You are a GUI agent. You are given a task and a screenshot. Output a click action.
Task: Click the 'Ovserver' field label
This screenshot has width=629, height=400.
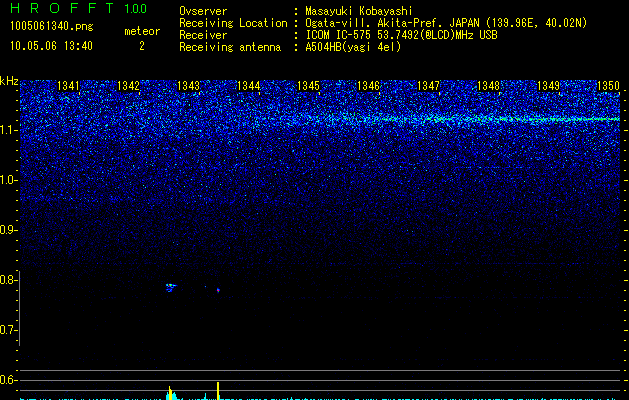click(203, 11)
